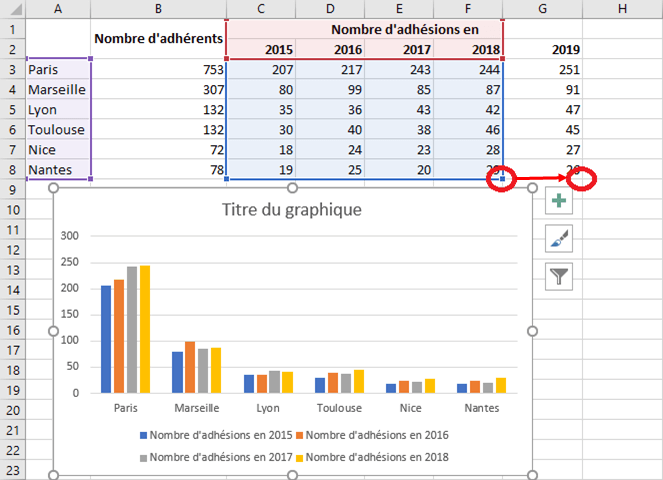The width and height of the screenshot is (663, 480).
Task: Select the Lyon cell in column A
Action: [58, 110]
